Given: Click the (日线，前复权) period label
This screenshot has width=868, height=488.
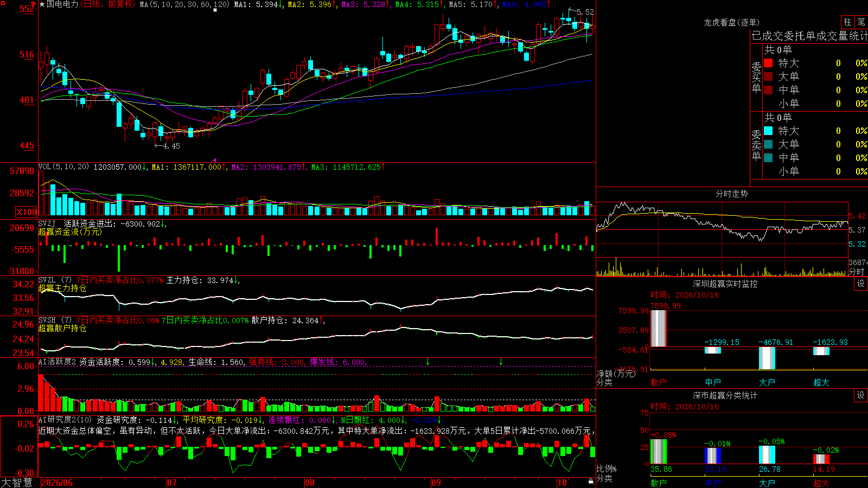Looking at the screenshot, I should tap(107, 4).
